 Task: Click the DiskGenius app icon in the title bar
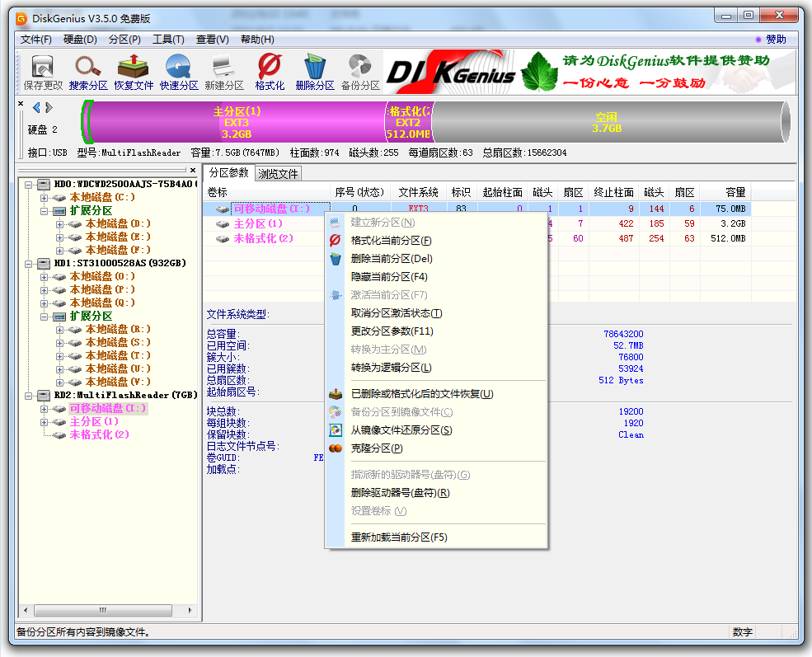[21, 19]
